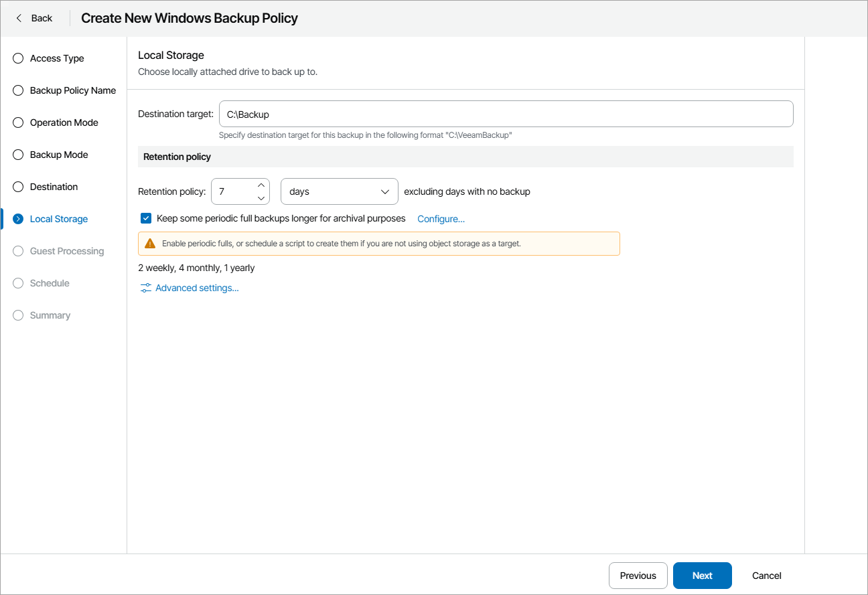Cancel the backup policy wizard
Screen dimensions: 868x595
click(x=766, y=575)
